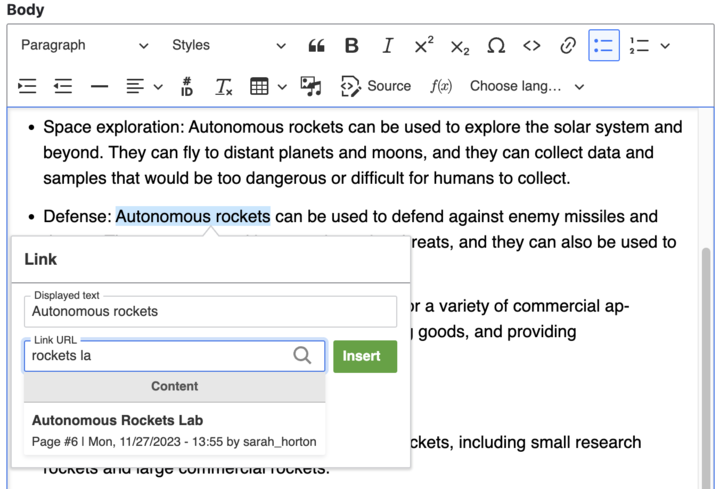The image size is (720, 489).
Task: Insert a horizontal line
Action: coord(99,86)
